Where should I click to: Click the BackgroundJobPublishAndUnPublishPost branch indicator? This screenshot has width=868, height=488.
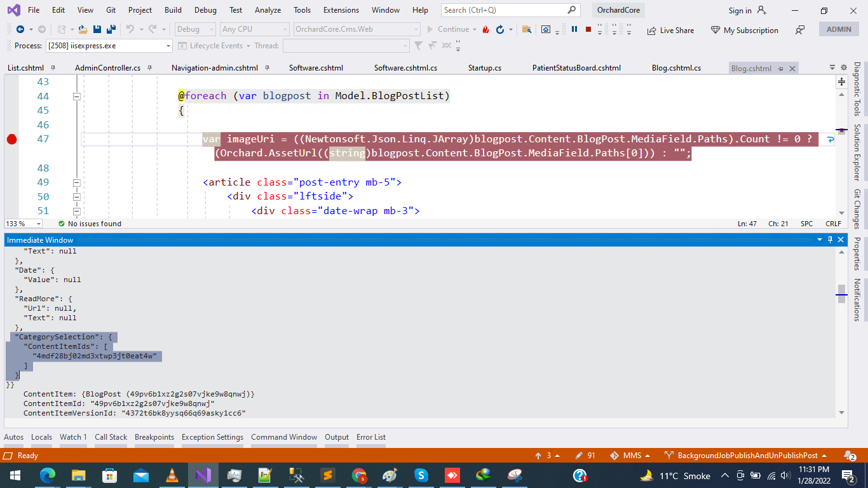click(x=745, y=456)
